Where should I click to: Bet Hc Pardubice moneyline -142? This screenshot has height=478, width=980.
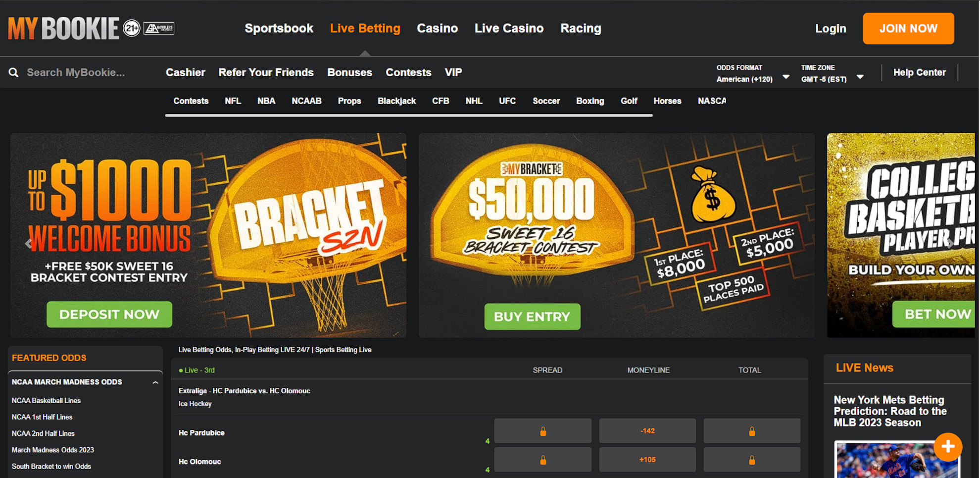pos(647,431)
